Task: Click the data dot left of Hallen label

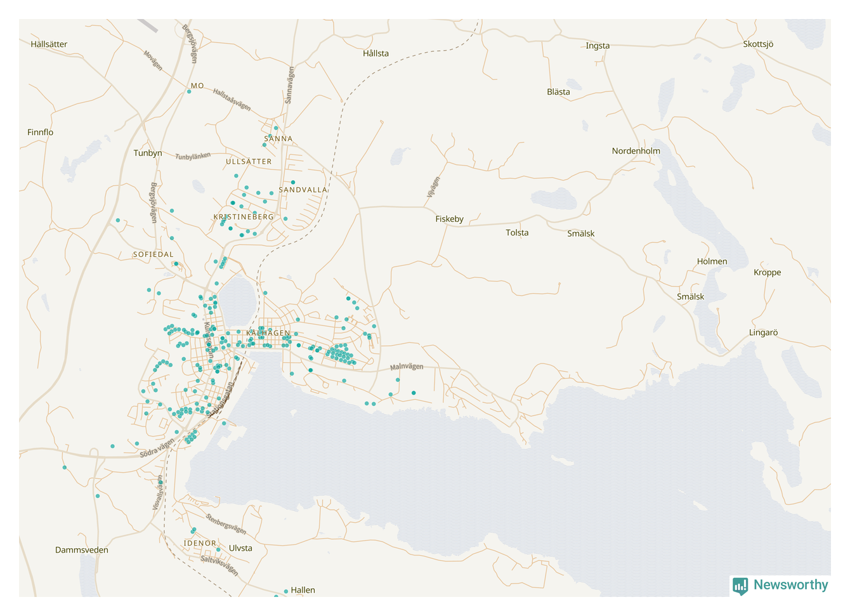Action: click(x=285, y=591)
